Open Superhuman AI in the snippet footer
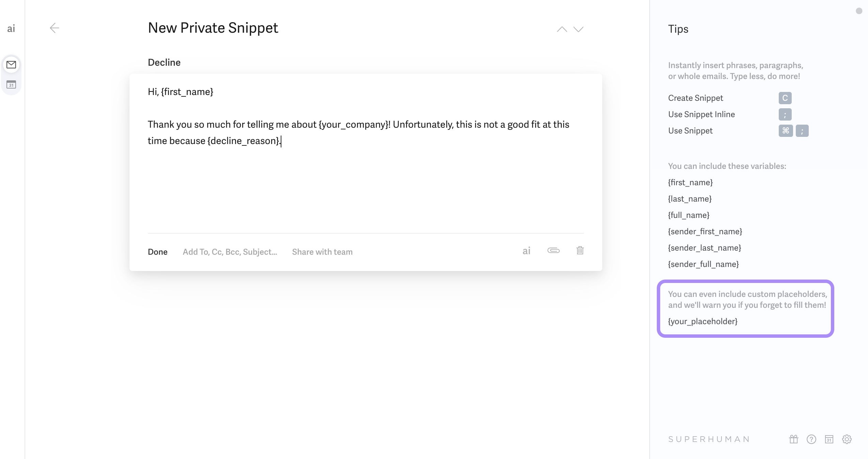868x459 pixels. click(x=526, y=251)
